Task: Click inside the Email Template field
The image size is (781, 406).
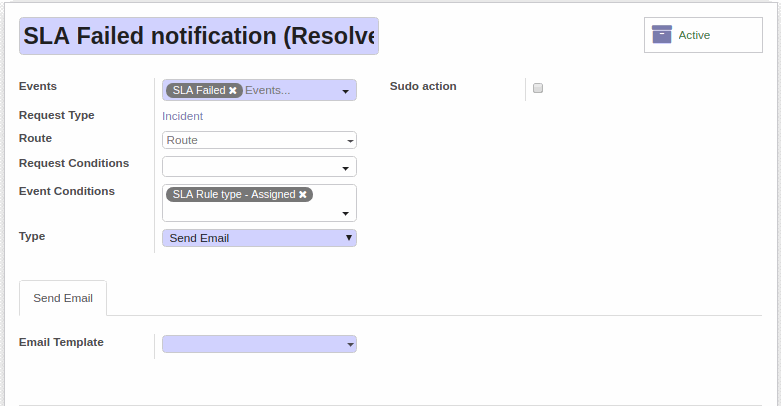Action: coord(253,344)
